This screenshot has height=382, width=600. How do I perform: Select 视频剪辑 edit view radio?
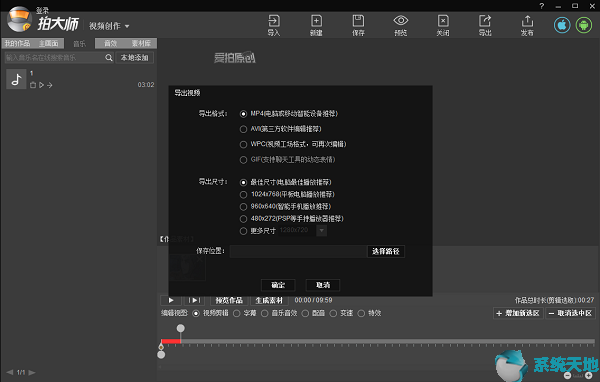coord(196,313)
